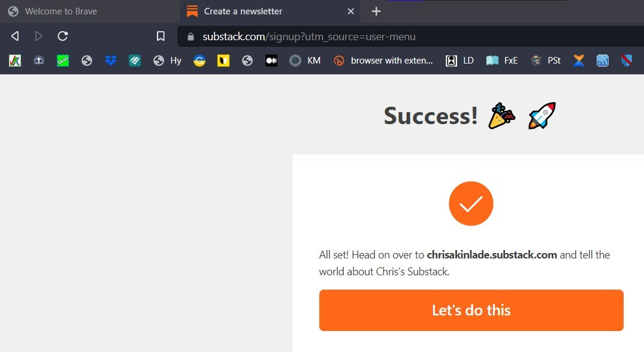Open the 'browser with exten...' bookmark

point(383,61)
